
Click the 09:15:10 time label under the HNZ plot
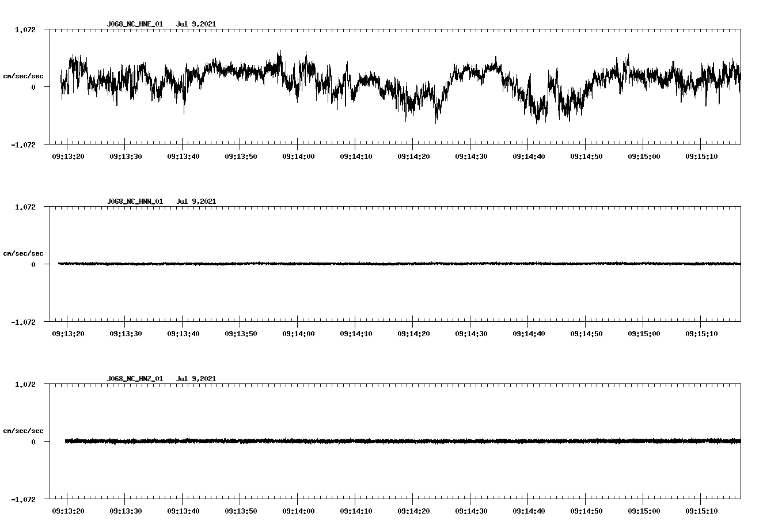[x=701, y=511]
